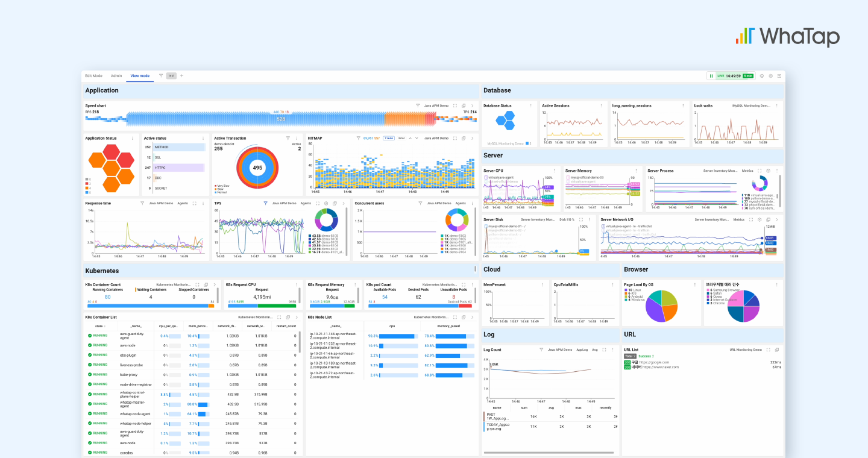This screenshot has height=458, width=868.
Task: Click the 495 center of Active Transaction donut
Action: [257, 168]
